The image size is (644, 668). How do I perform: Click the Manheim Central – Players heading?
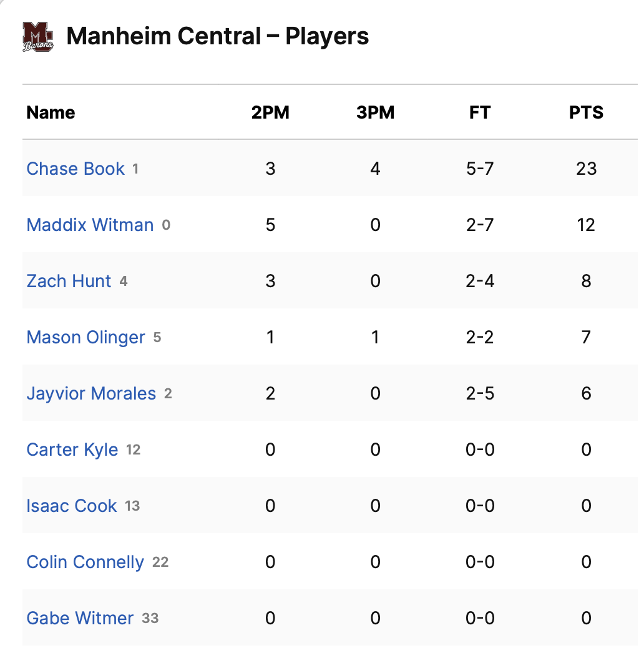[217, 37]
